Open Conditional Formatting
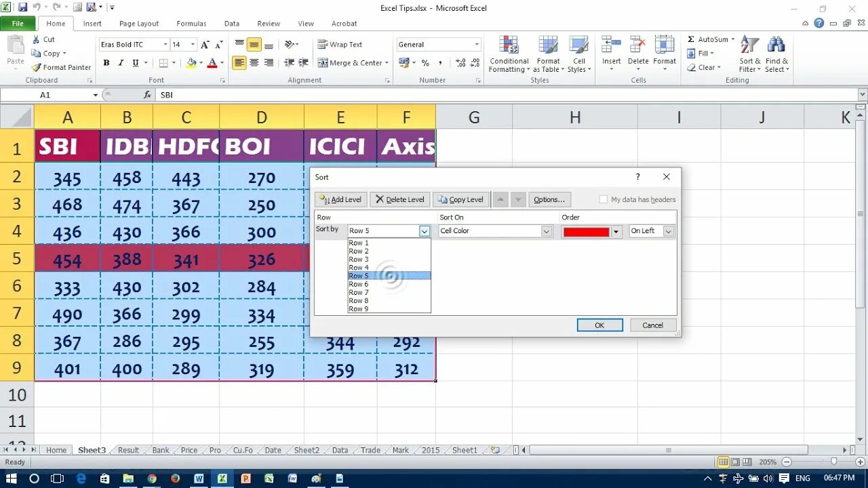Screen dimensions: 868x488 (509, 54)
